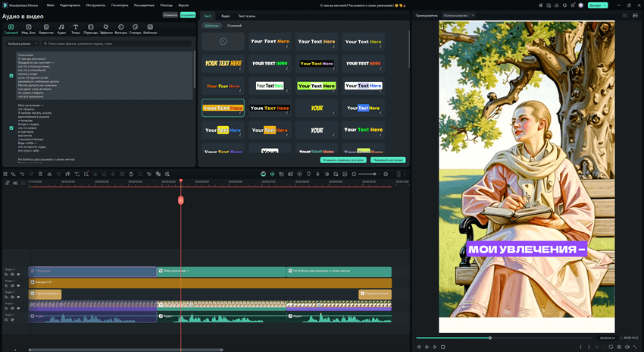Toggle checkbox for 'Мои увлечения' paragraph
The width and height of the screenshot is (644, 352).
[x=11, y=128]
